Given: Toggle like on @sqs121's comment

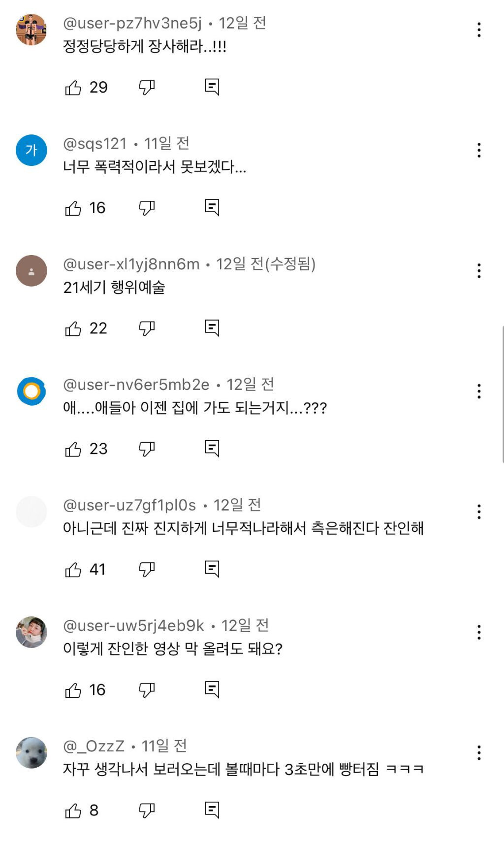Looking at the screenshot, I should pos(73,208).
